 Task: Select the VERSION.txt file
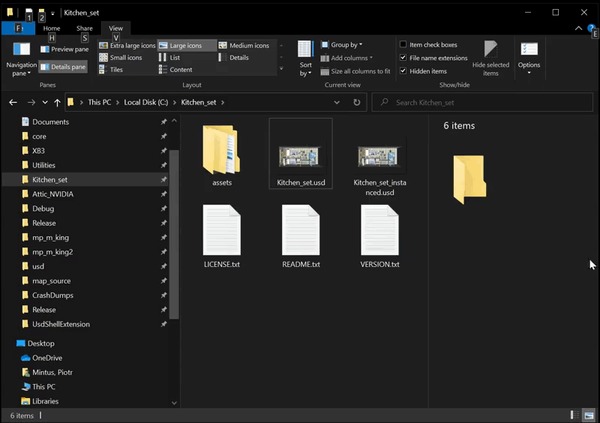380,236
